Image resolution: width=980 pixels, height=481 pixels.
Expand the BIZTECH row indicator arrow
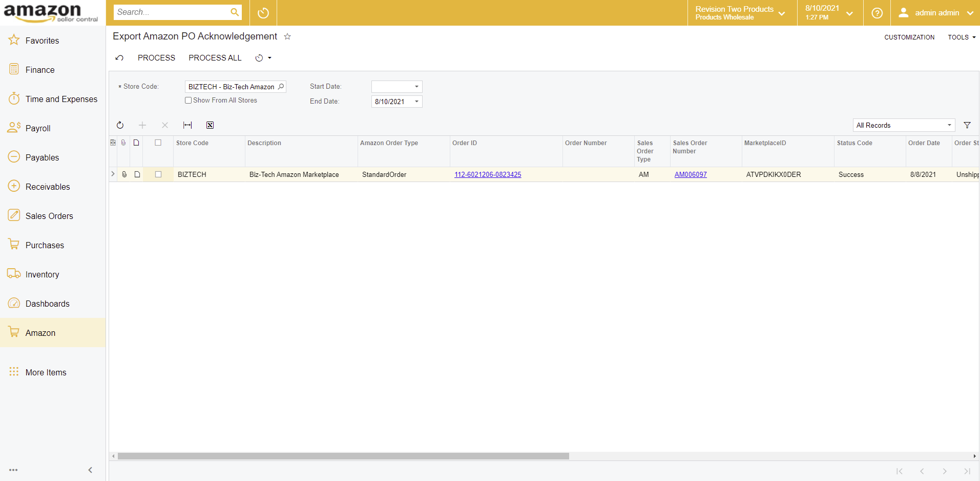pyautogui.click(x=113, y=174)
